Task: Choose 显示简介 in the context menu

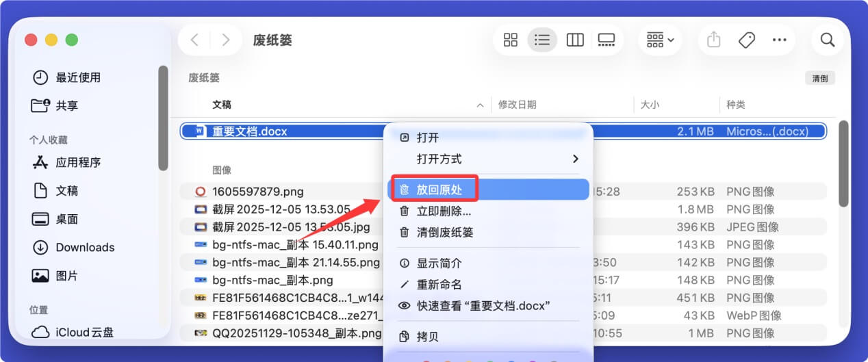Action: click(488, 263)
